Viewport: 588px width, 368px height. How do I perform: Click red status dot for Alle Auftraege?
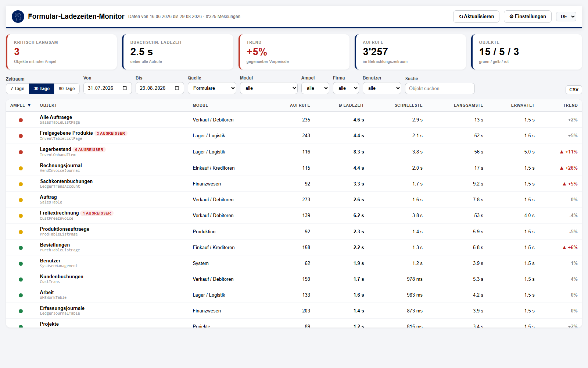(21, 120)
